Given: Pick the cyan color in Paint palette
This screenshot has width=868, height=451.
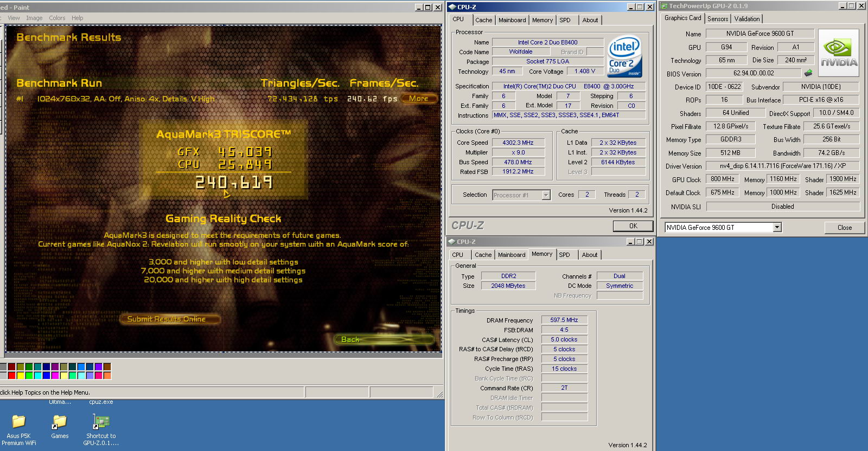Looking at the screenshot, I should pos(37,375).
